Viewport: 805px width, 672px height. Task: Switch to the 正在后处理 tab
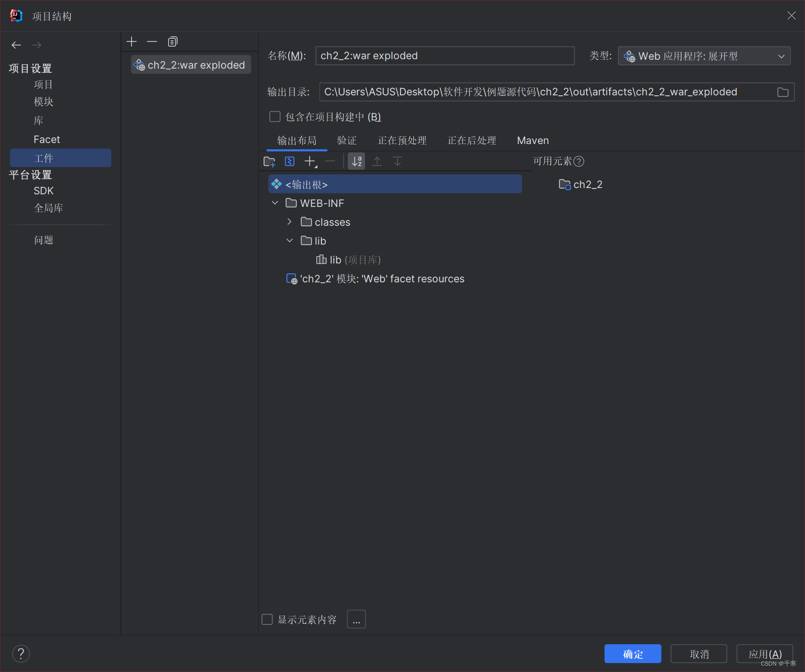click(472, 140)
